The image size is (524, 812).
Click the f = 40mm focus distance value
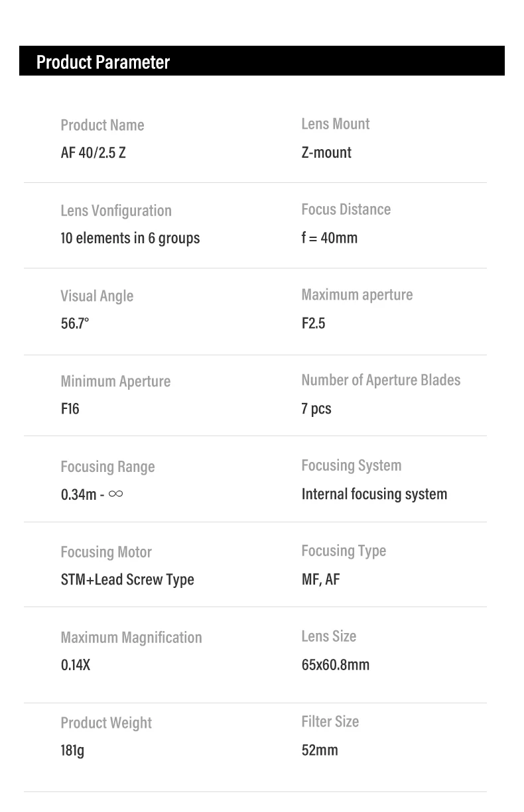coord(329,238)
